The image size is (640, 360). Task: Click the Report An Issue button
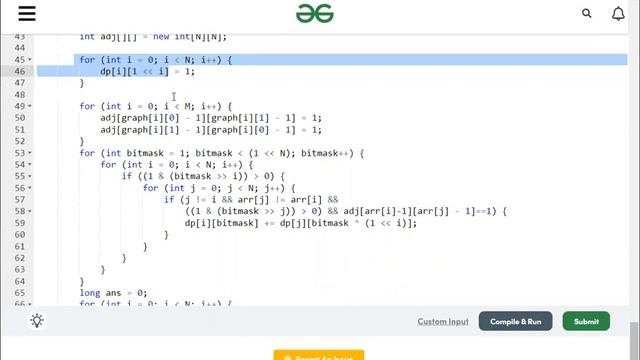click(x=319, y=355)
